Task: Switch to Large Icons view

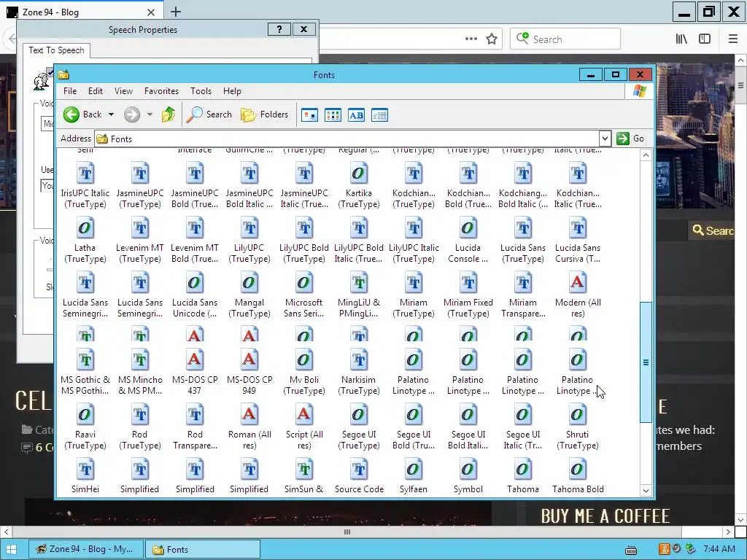Action: [x=309, y=114]
